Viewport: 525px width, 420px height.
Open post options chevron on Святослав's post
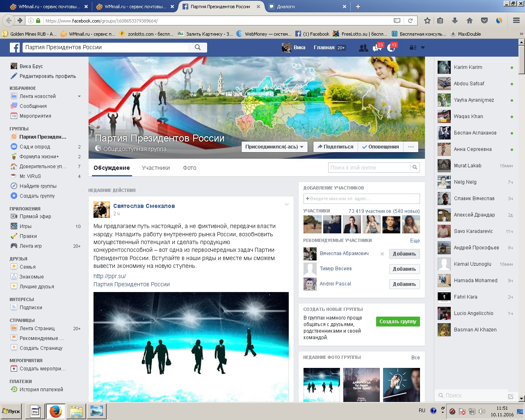[287, 204]
